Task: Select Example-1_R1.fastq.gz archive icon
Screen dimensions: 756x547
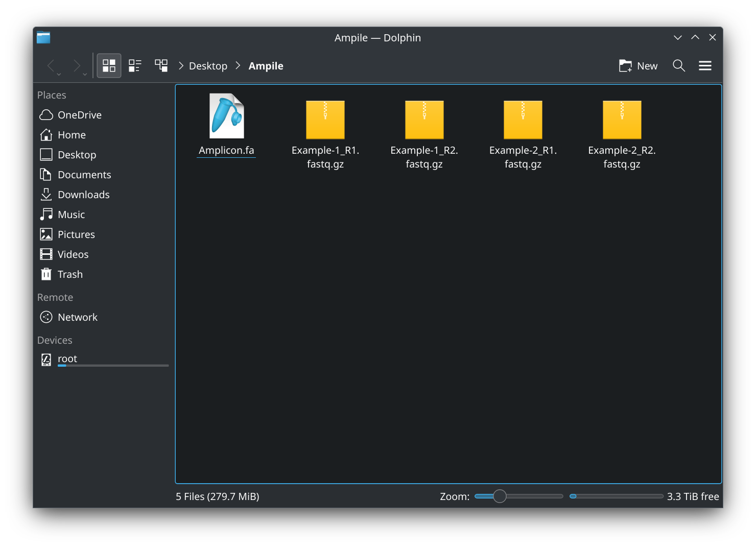Action: click(325, 120)
